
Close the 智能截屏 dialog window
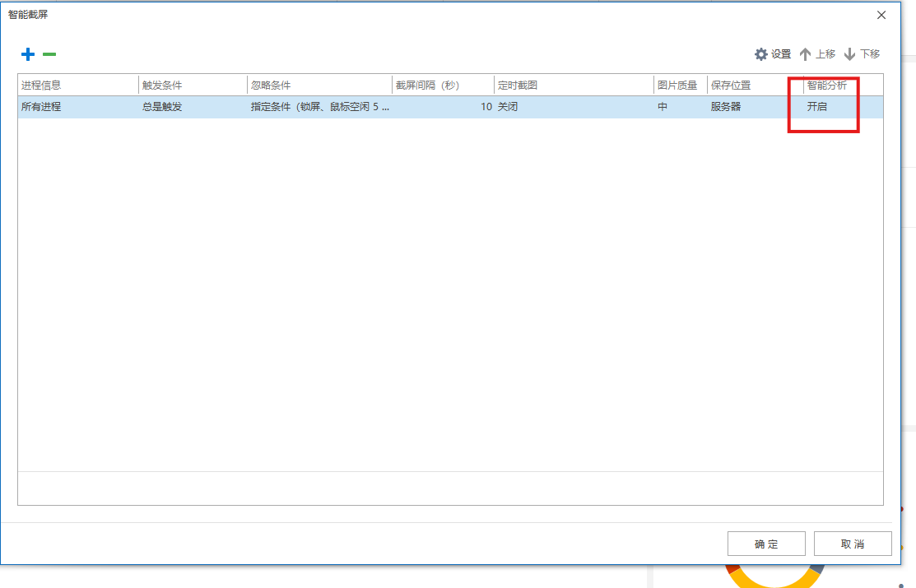[x=881, y=15]
